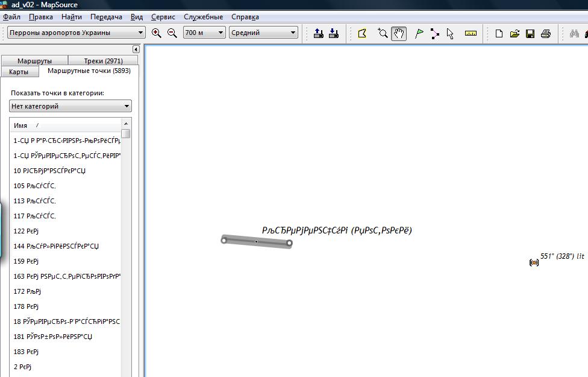Select the 144 waypoint in the list
The width and height of the screenshot is (588, 377).
click(x=56, y=246)
